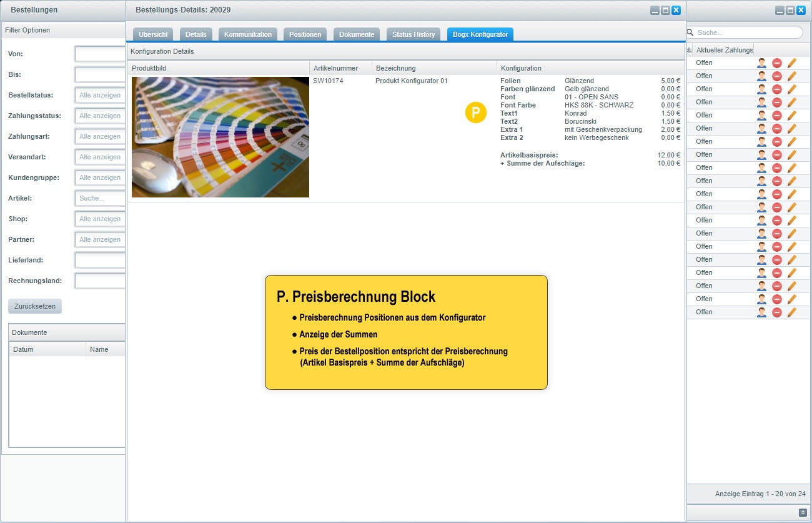Close the Bestellungs-Details 20029 window
The image size is (812, 523).
point(676,10)
